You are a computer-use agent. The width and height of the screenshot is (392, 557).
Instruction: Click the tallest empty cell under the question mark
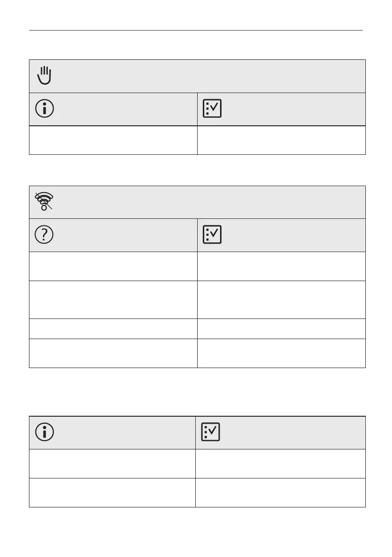[x=113, y=300]
